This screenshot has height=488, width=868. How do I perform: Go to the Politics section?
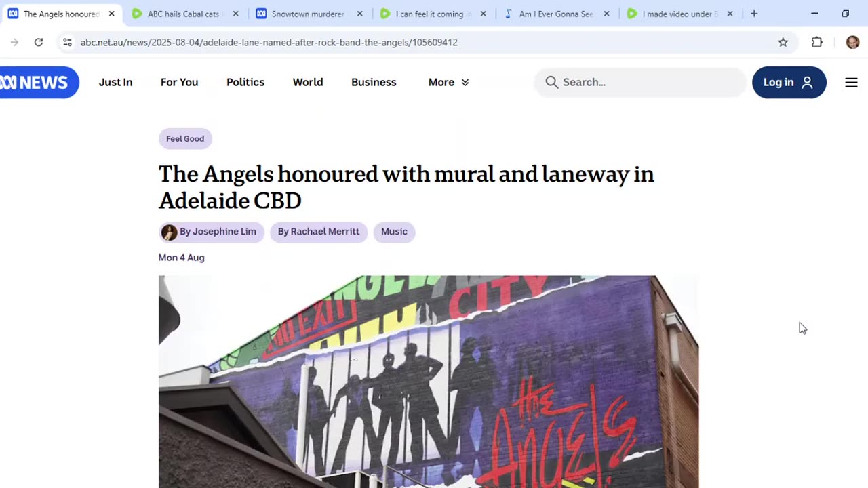pyautogui.click(x=245, y=83)
